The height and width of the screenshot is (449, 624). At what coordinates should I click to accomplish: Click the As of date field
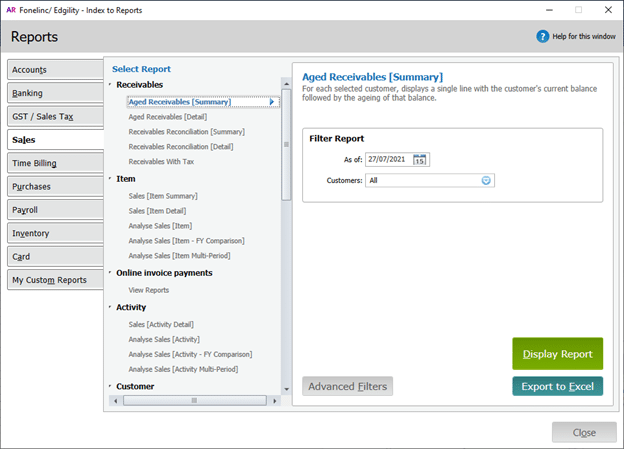[x=387, y=160]
